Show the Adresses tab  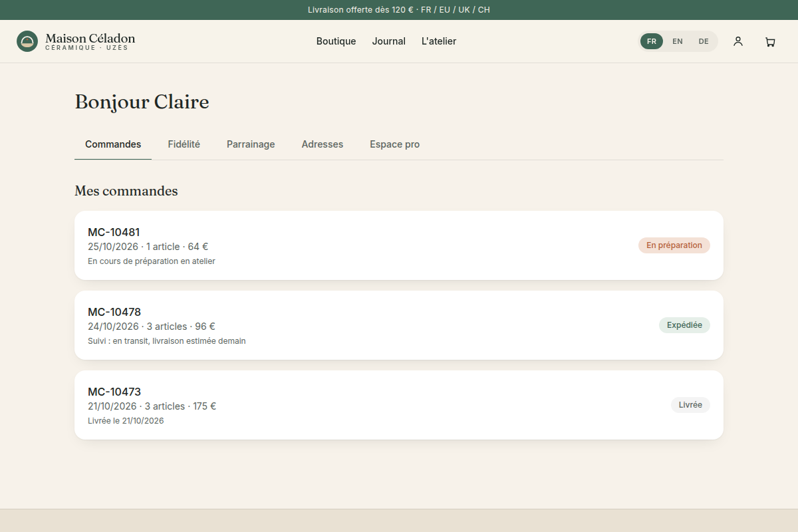click(323, 144)
